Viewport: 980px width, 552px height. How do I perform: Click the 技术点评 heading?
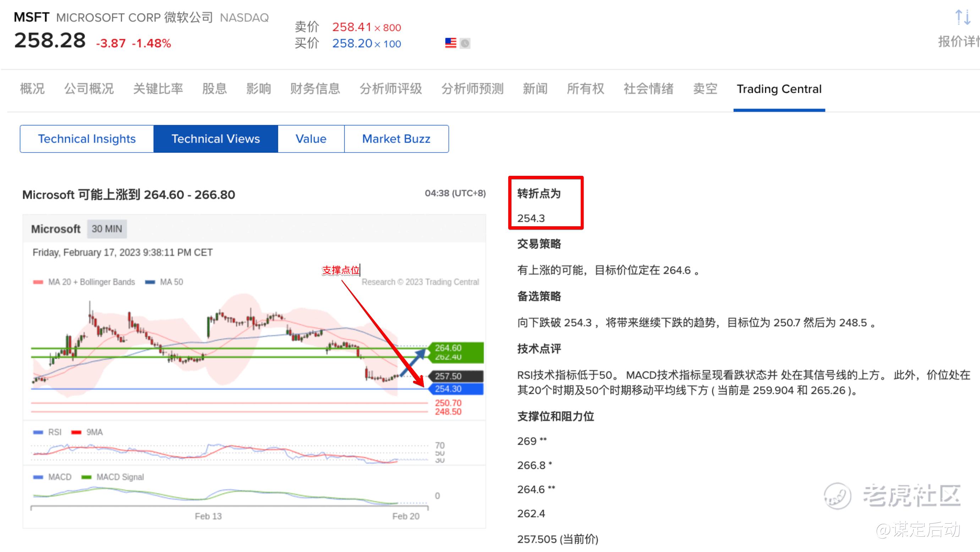(539, 349)
